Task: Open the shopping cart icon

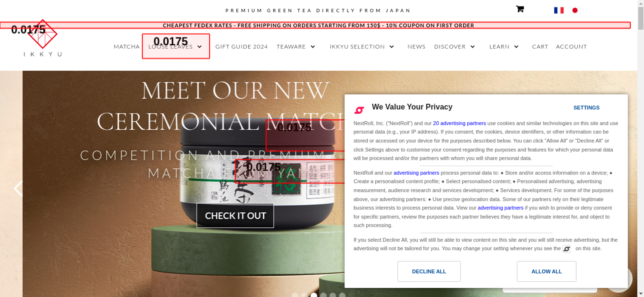Action: [520, 9]
